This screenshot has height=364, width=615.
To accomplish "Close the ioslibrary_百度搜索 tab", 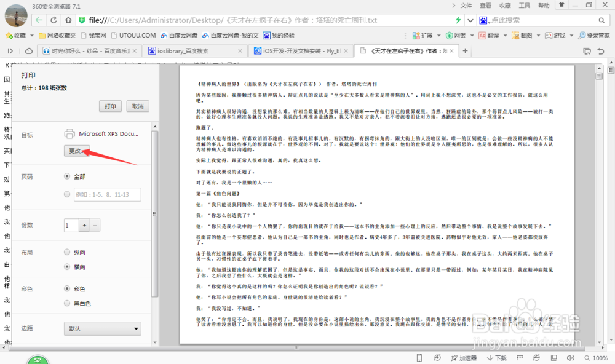I will [240, 51].
